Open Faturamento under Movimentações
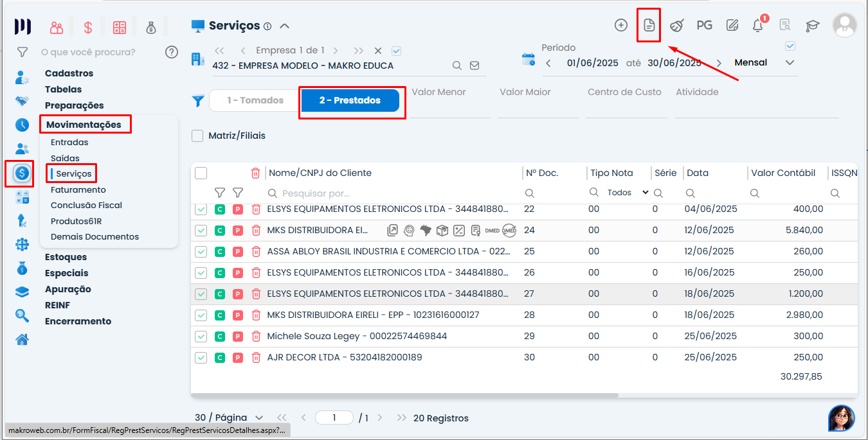Viewport: 868px width, 440px height. coord(78,189)
